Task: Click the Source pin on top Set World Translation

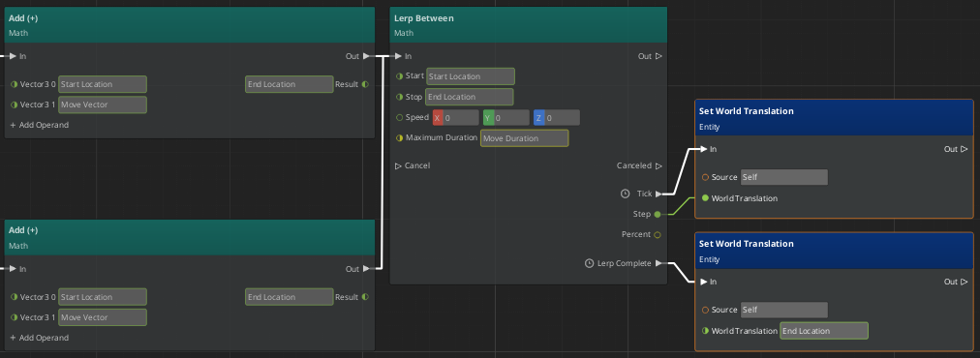Action: pos(705,177)
